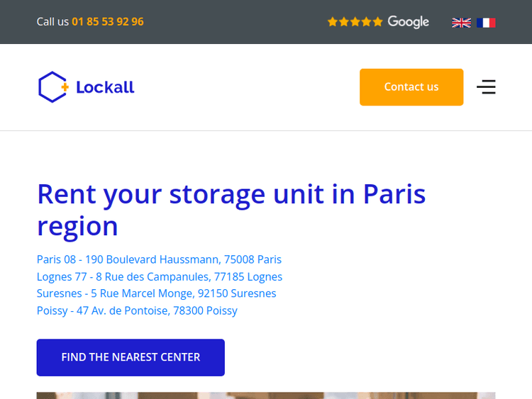Image resolution: width=532 pixels, height=399 pixels.
Task: Click the second gold rating star
Action: pyautogui.click(x=344, y=22)
